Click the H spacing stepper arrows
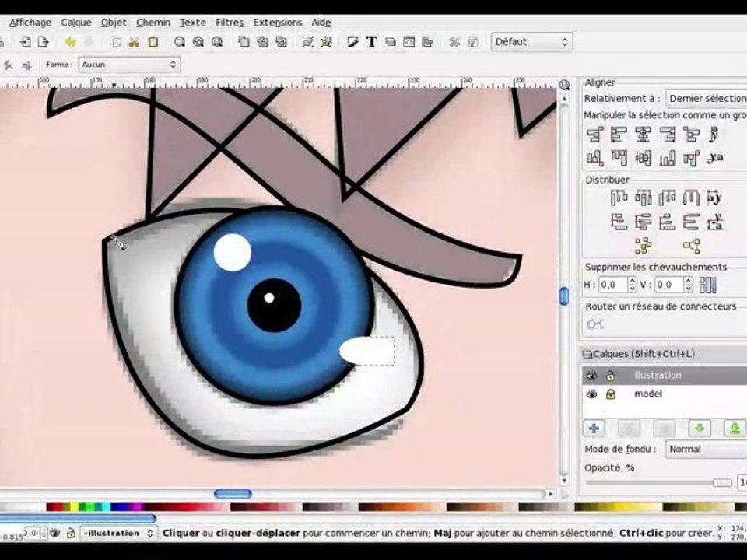This screenshot has height=560, width=747. coord(632,285)
